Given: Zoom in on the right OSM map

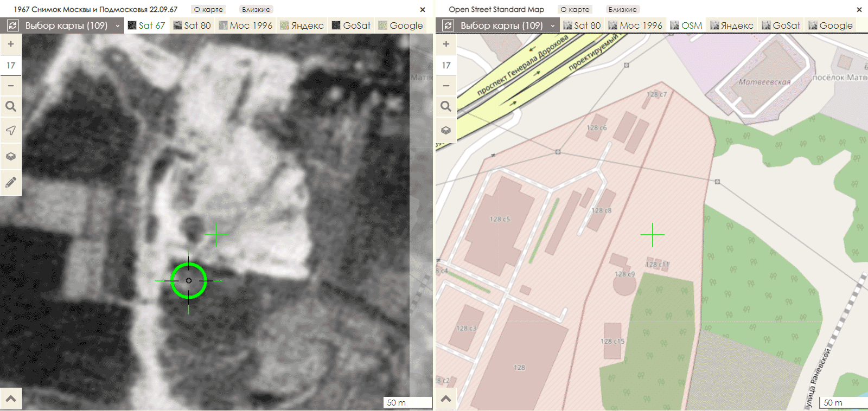Looking at the screenshot, I should 446,44.
